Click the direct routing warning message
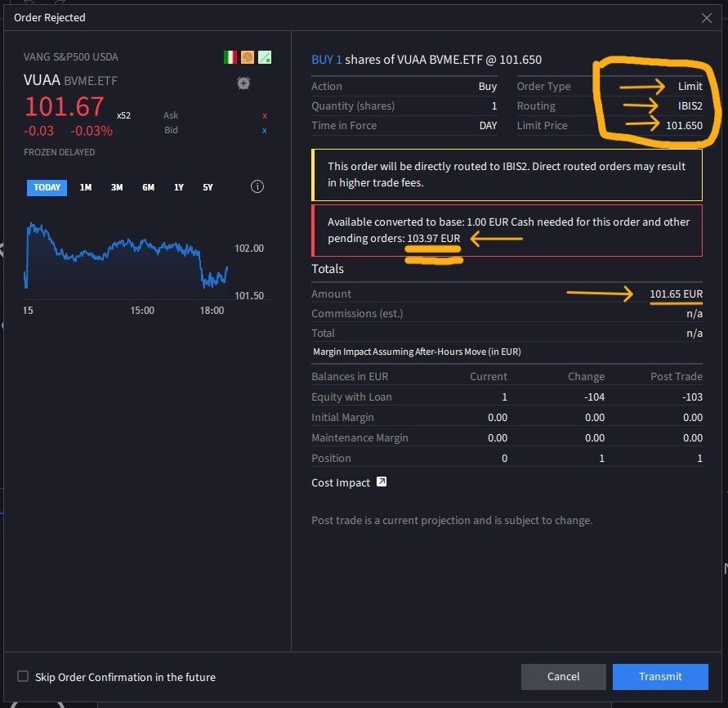The height and width of the screenshot is (708, 728). (507, 175)
